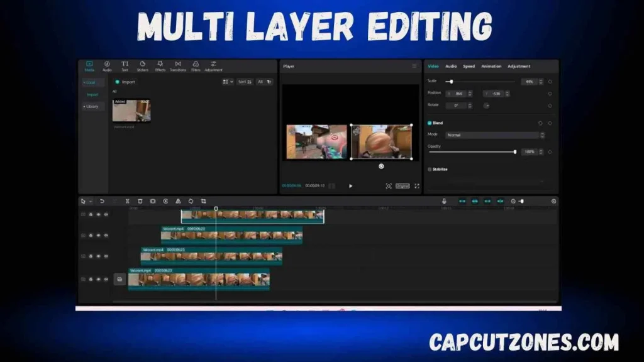Switch to the Animation tab
644x362 pixels.
click(491, 66)
